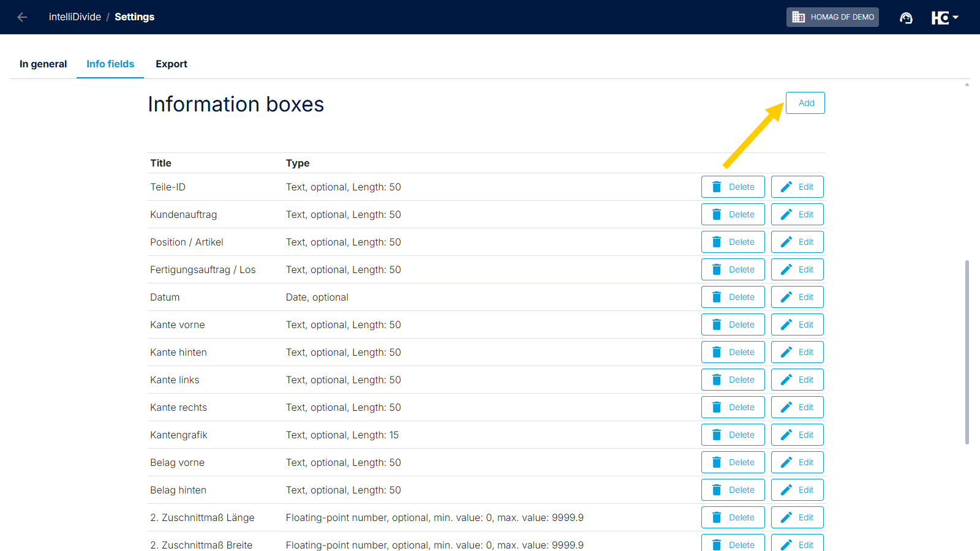Click pencil icon for 2. Zuschnittmaß Länge
Viewport: 980px width, 551px height.
tap(786, 517)
